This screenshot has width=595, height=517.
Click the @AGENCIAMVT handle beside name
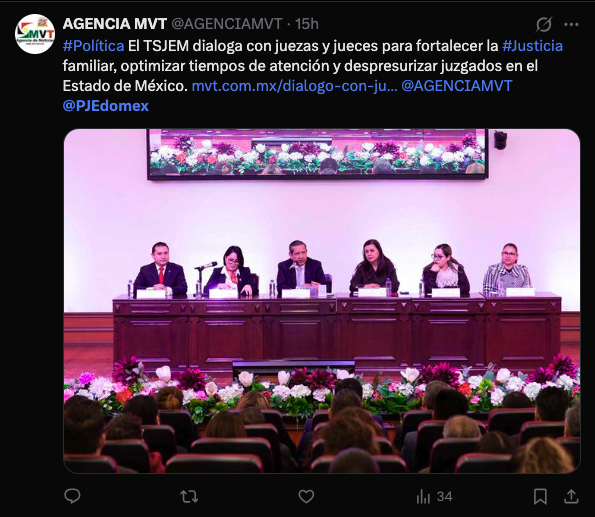pos(227,24)
